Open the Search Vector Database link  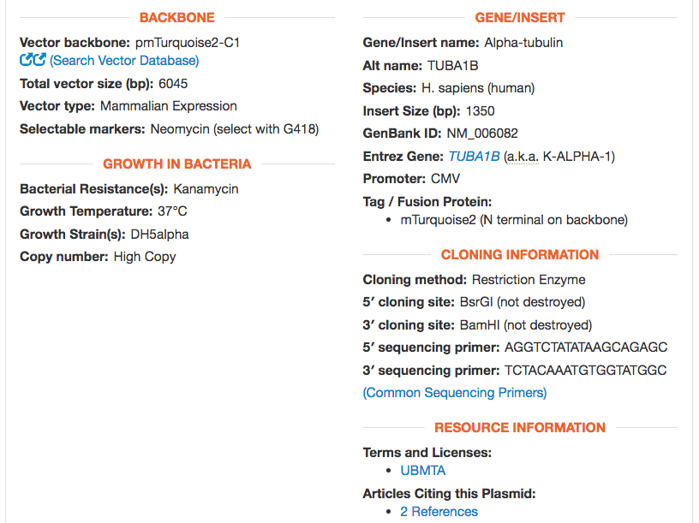124,61
